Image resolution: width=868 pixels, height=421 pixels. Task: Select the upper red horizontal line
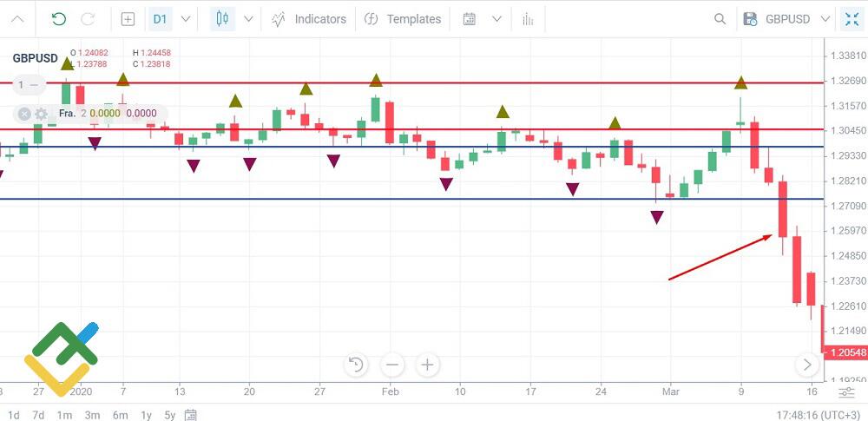[411, 83]
